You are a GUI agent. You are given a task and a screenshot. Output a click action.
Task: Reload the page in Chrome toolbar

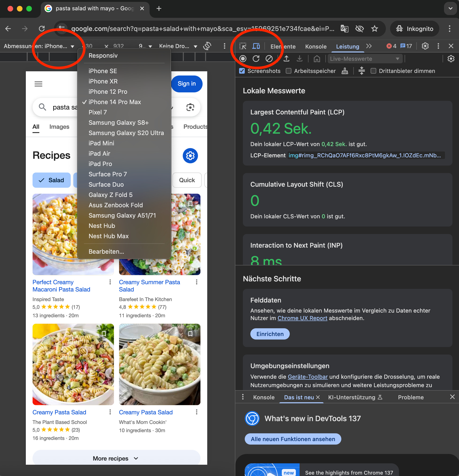(42, 29)
